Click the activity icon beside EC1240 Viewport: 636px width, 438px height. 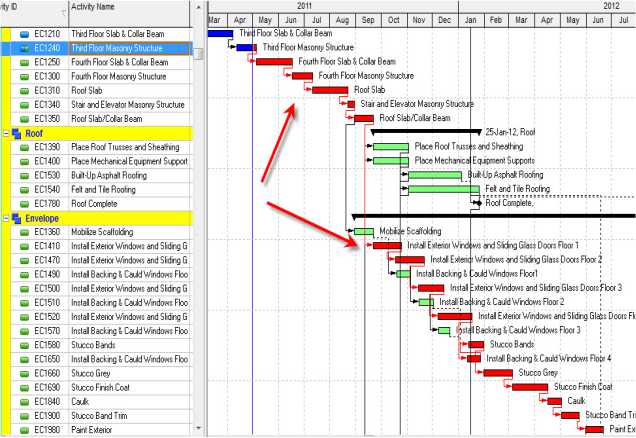coord(24,48)
